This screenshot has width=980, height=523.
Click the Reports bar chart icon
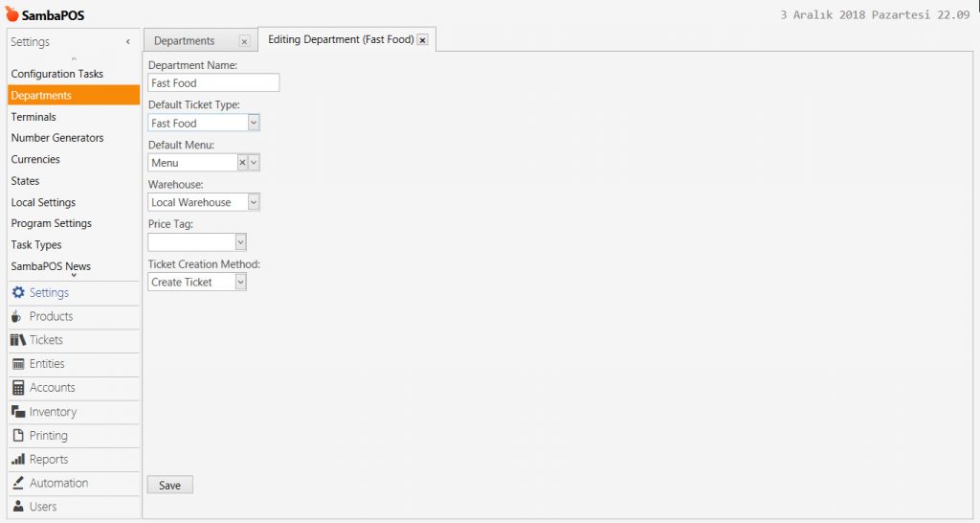coord(18,459)
